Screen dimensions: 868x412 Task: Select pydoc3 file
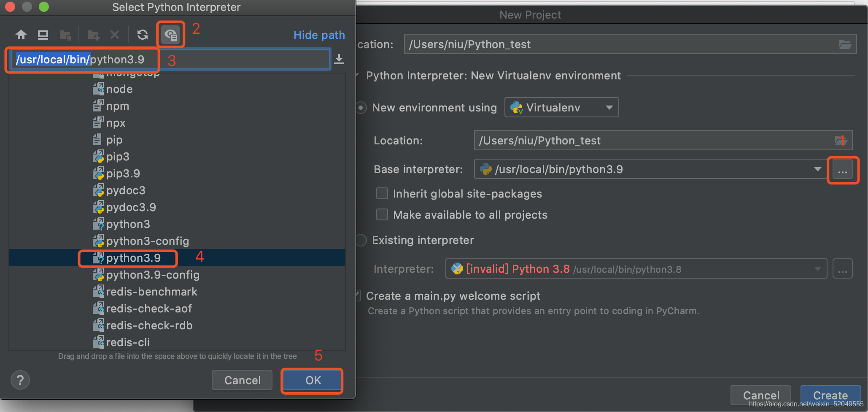177,190
